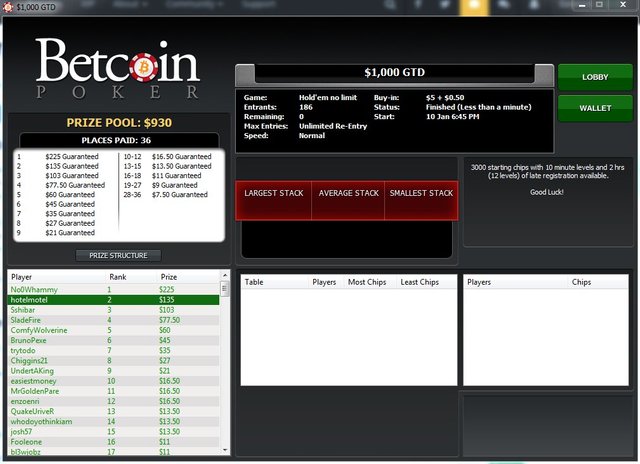Open the Lobby via the green button
The width and height of the screenshot is (640, 464).
click(x=595, y=77)
